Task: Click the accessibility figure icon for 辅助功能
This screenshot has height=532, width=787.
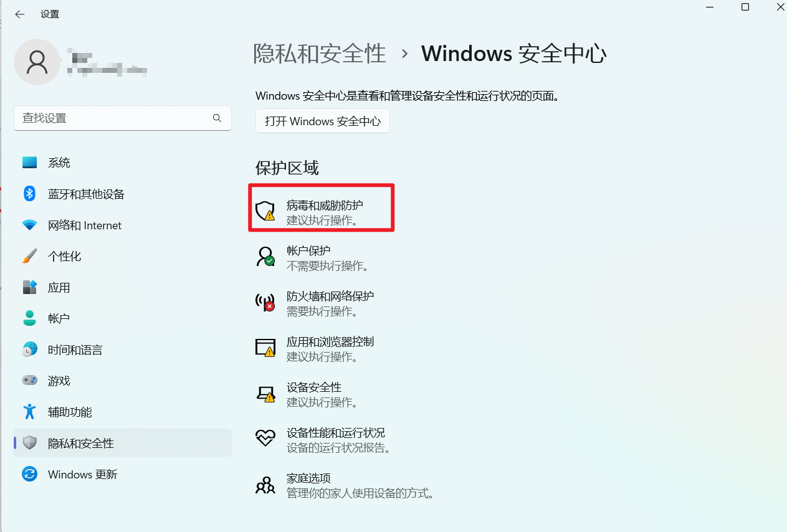Action: tap(29, 412)
